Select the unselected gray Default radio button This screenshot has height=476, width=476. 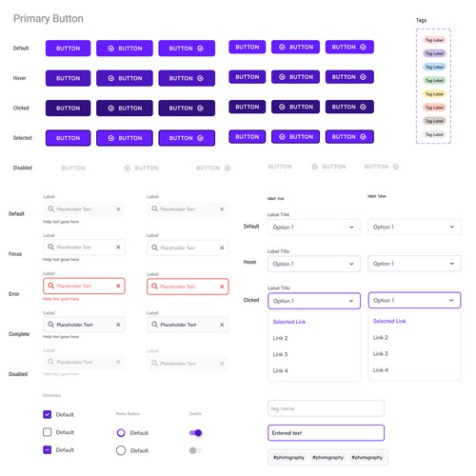[x=121, y=450]
